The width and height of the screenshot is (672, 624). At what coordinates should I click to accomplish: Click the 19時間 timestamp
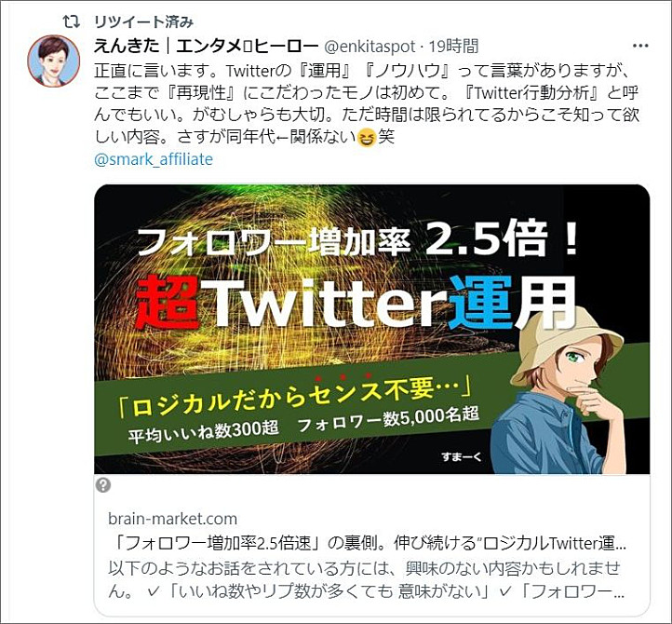(x=453, y=46)
